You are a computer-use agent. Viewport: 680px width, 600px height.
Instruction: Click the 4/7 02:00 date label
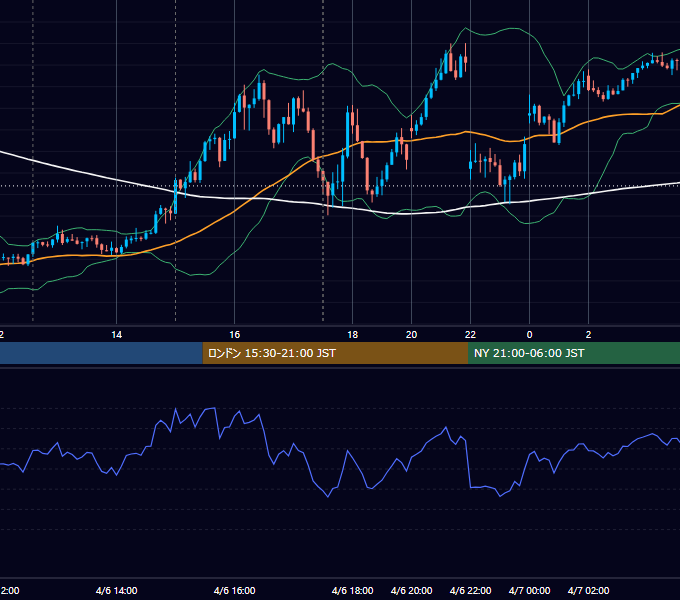(x=588, y=590)
